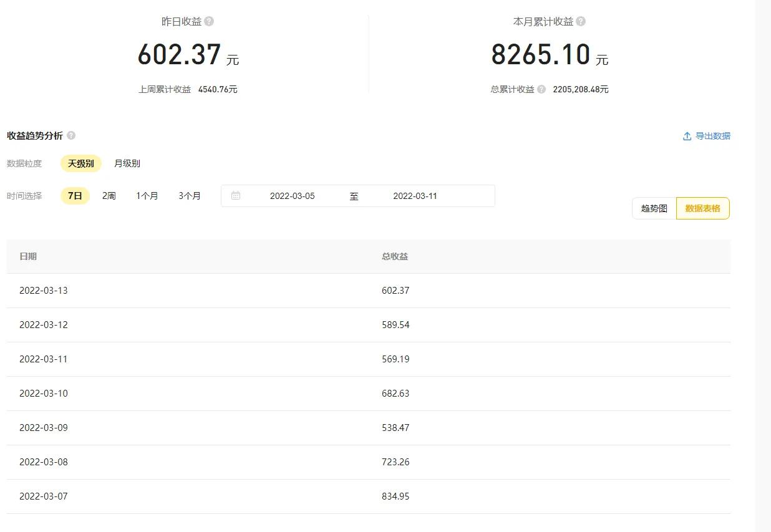Image resolution: width=771 pixels, height=532 pixels.
Task: Click start date 2022-03-05 field
Action: point(293,196)
